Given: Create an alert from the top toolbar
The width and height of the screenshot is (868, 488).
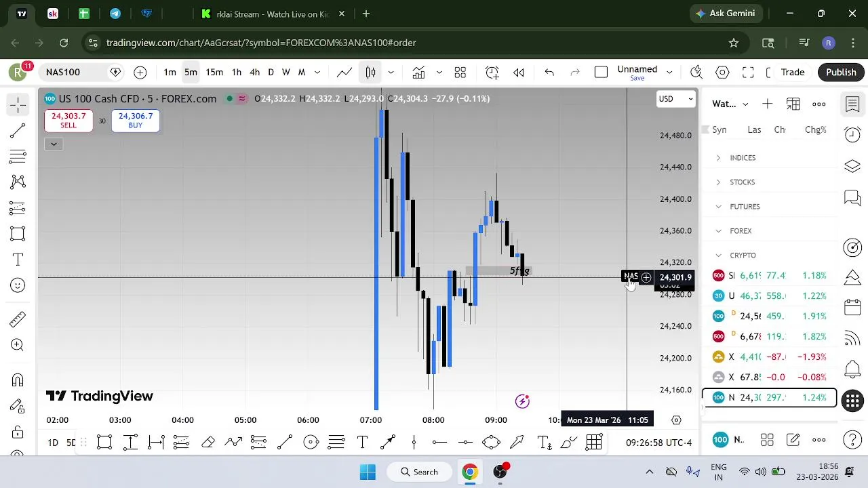Looking at the screenshot, I should click(492, 73).
